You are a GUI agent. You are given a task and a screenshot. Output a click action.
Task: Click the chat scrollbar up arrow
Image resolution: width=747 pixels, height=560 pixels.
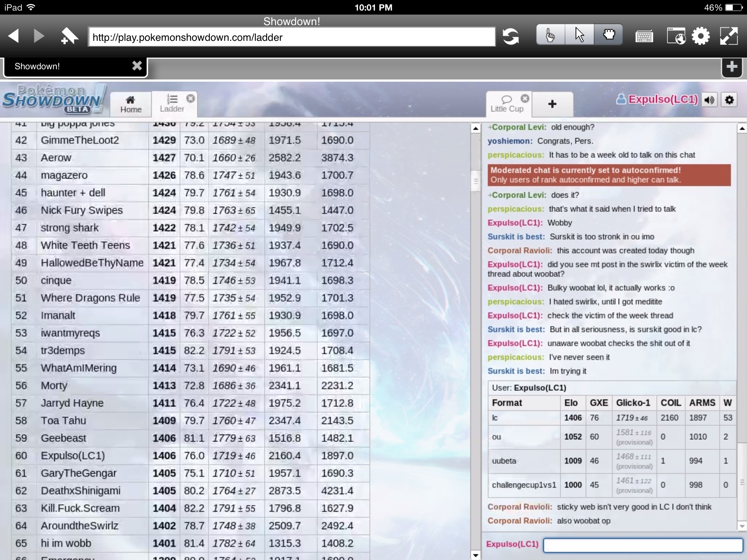[x=742, y=128]
